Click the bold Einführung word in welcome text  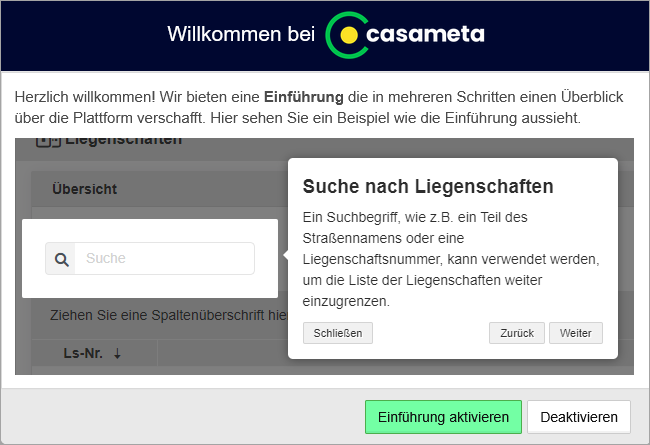coord(303,98)
